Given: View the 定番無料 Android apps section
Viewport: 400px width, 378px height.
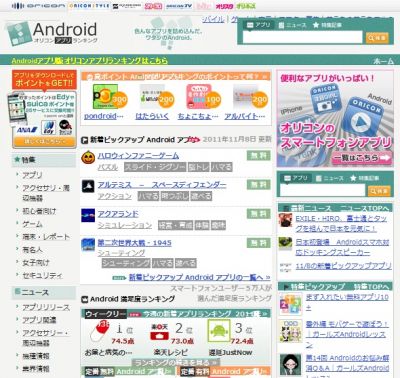Looking at the screenshot, I should [x=129, y=371].
